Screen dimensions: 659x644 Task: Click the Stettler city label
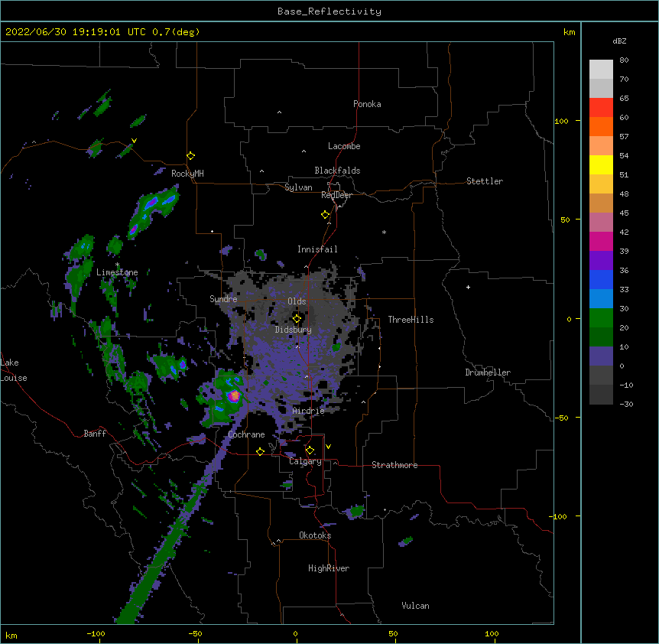click(x=485, y=181)
